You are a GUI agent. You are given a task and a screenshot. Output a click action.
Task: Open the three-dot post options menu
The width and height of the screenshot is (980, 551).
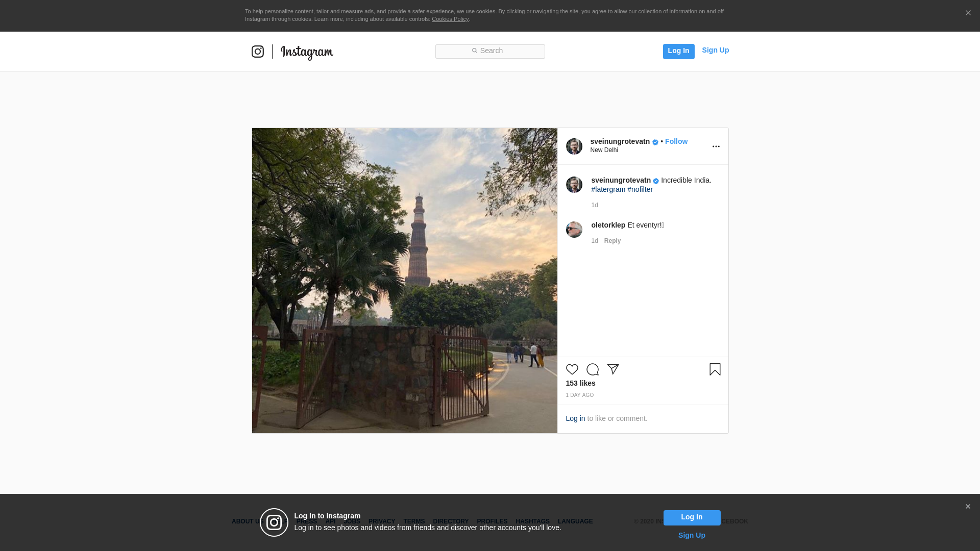(716, 146)
